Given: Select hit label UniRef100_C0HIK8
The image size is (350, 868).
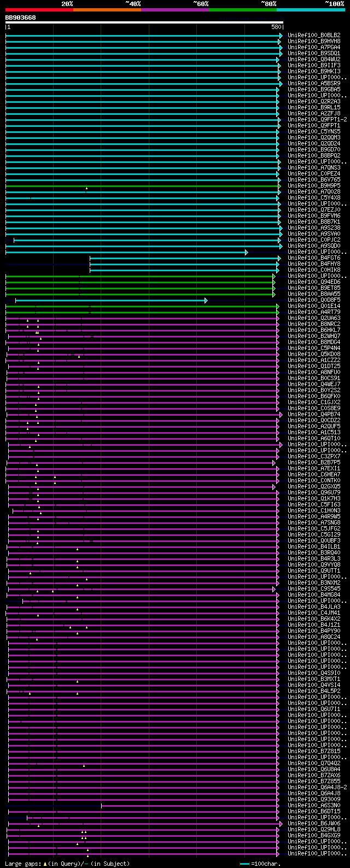Looking at the screenshot, I should click(314, 270).
